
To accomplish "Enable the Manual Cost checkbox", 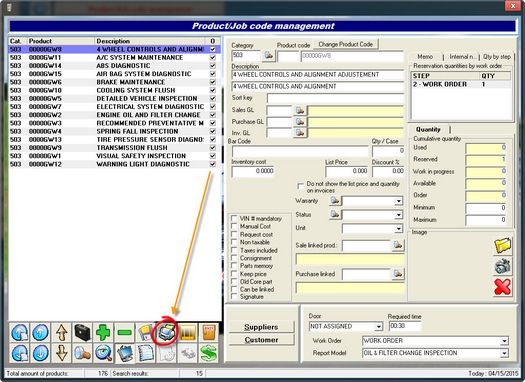I will click(x=234, y=226).
